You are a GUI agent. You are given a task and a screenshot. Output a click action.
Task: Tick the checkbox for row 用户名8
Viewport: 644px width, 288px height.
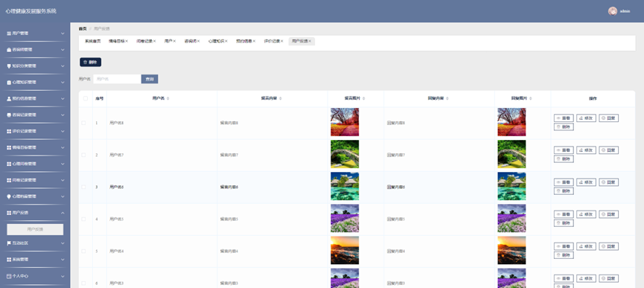83,123
